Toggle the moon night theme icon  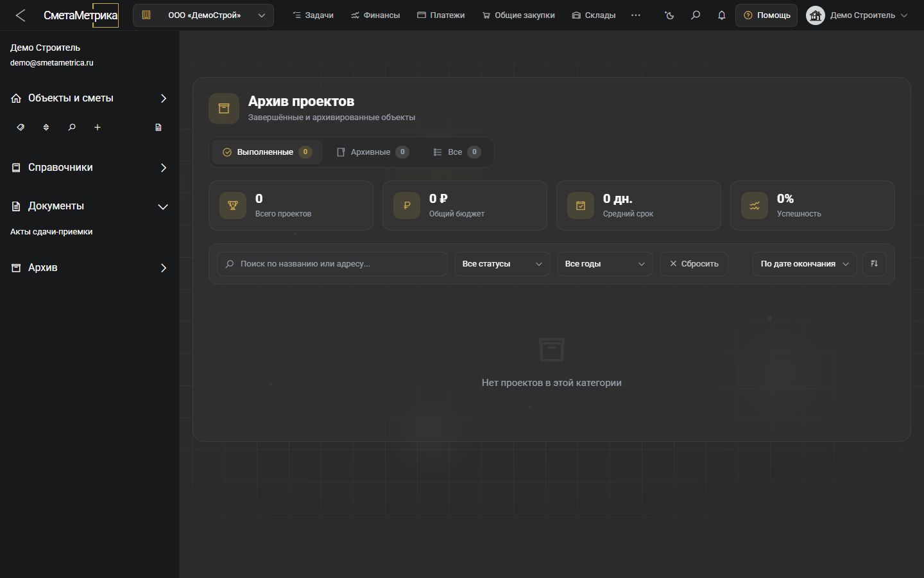click(670, 15)
